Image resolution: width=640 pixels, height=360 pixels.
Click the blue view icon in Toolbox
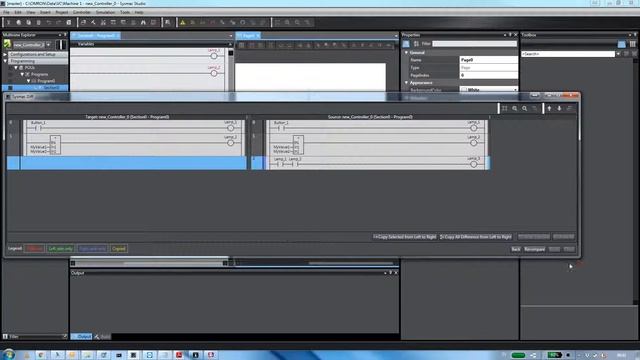[x=622, y=44]
